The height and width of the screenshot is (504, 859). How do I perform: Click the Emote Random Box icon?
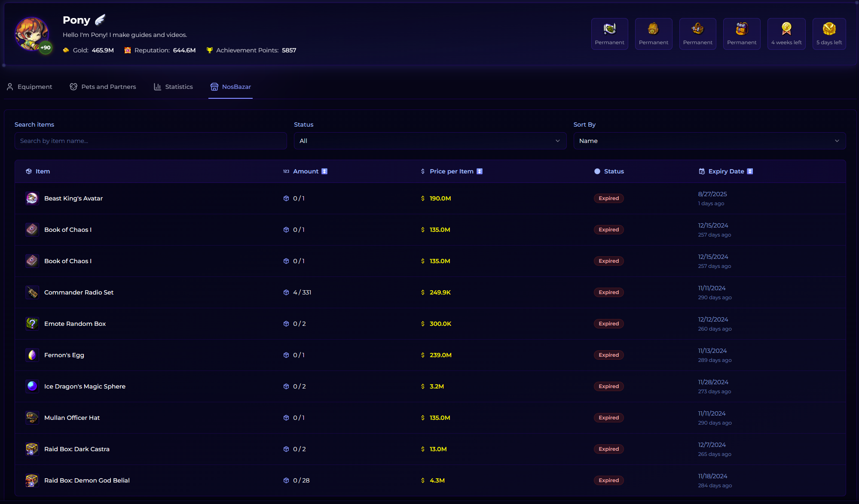click(x=32, y=324)
